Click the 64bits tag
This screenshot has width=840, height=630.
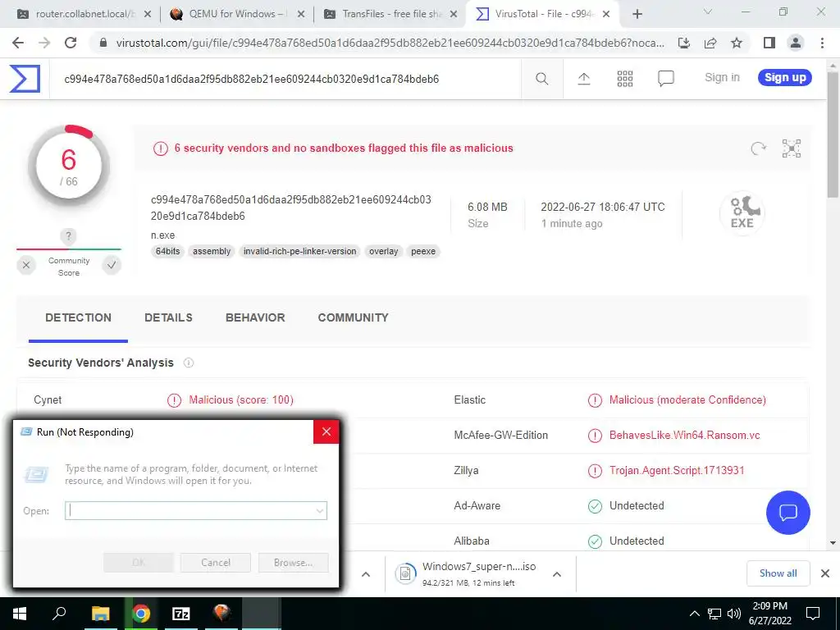[167, 251]
